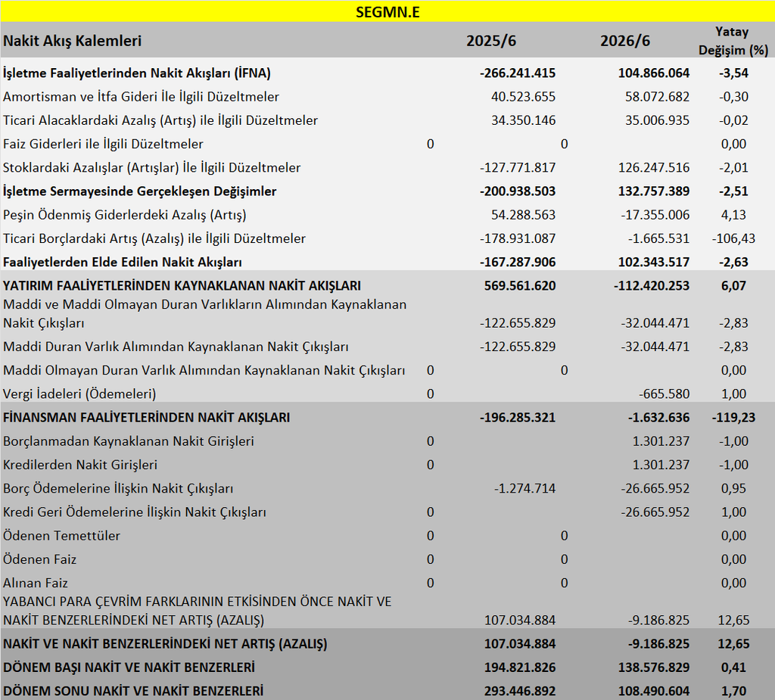Screen dimensions: 775x700
Task: Click the value 102.343.517
Action: tap(653, 262)
